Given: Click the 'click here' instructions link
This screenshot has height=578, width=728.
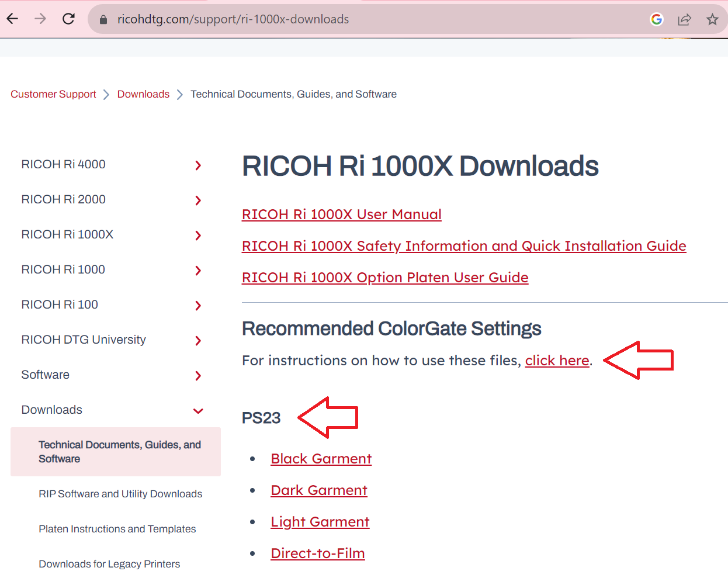Looking at the screenshot, I should click(x=557, y=360).
